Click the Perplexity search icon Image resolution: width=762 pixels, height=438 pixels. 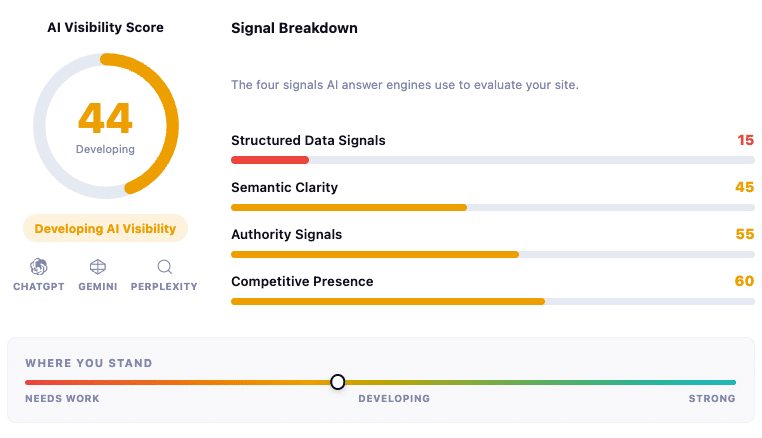165,267
